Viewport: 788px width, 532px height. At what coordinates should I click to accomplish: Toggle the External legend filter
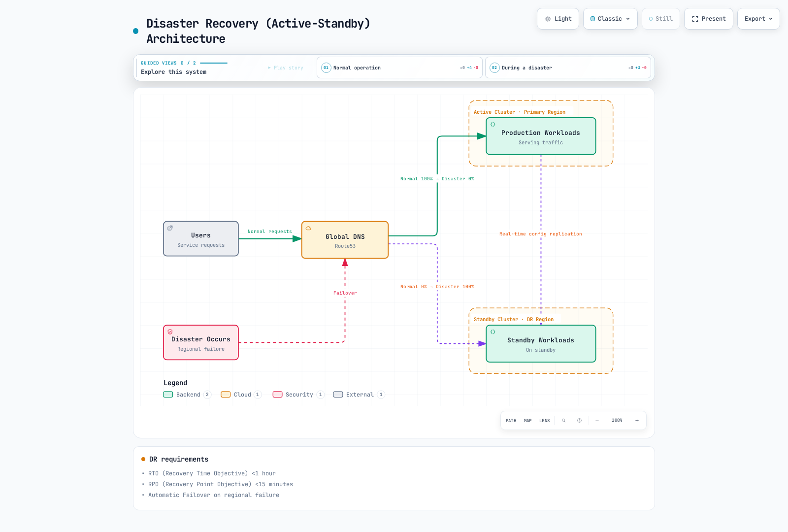[359, 395]
